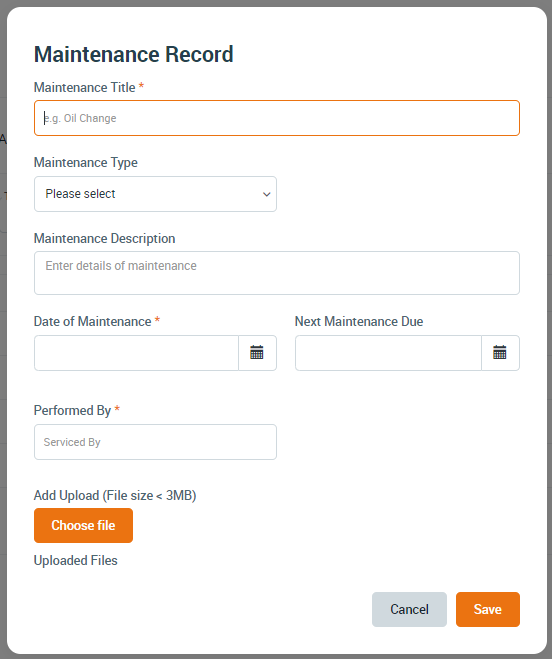The image size is (552, 659).
Task: Open calendar picker for Date of Maintenance
Action: 257,353
